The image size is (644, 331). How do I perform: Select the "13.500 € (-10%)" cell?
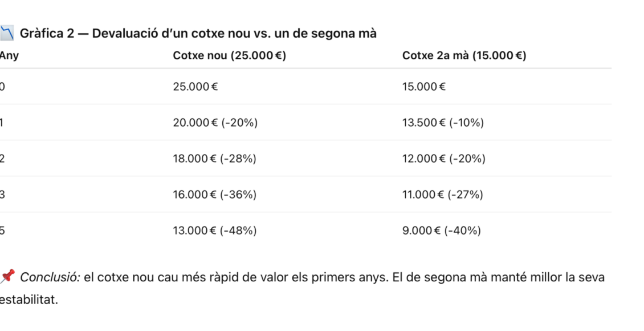pos(443,123)
